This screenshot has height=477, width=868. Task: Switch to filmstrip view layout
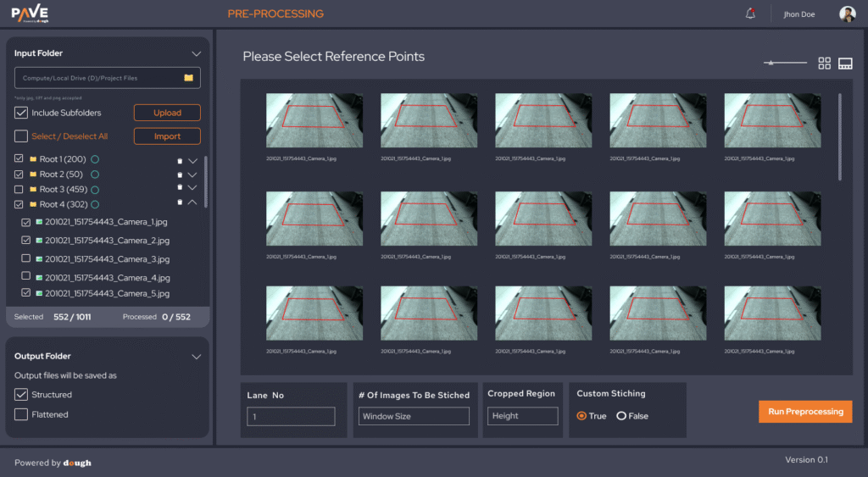845,63
